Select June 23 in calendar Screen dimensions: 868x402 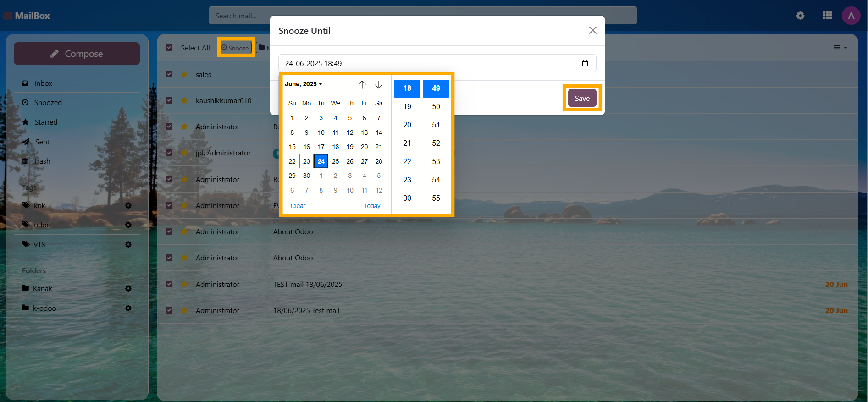coord(307,161)
